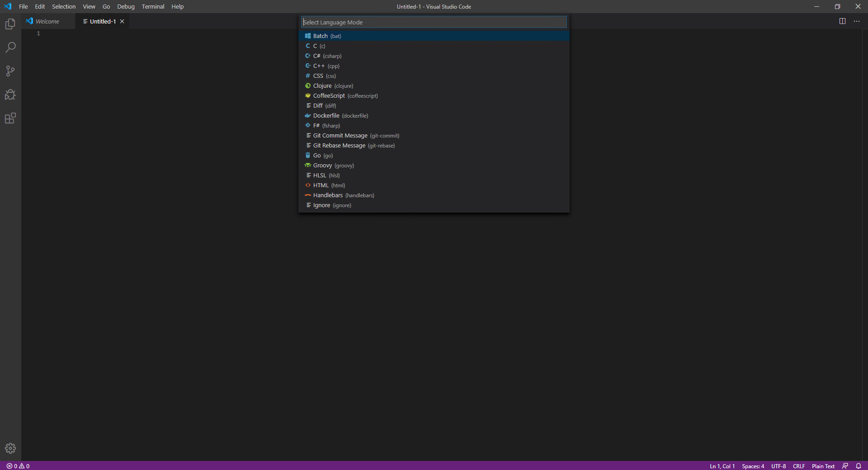Open the Help menu
Image resolution: width=868 pixels, height=470 pixels.
point(177,6)
